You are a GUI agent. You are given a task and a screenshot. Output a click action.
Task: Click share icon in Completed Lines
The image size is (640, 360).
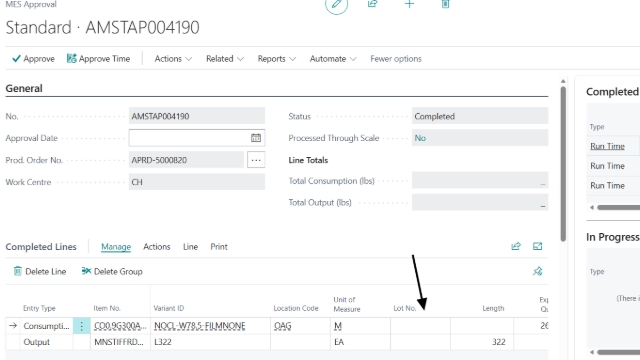[x=516, y=246]
